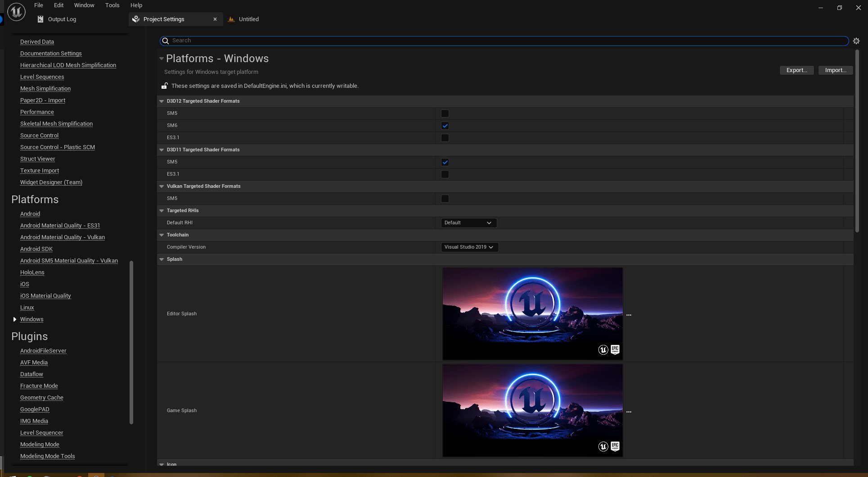The width and height of the screenshot is (868, 477).
Task: Collapse Vulkan Targeted Shader Formats section
Action: [x=162, y=186]
